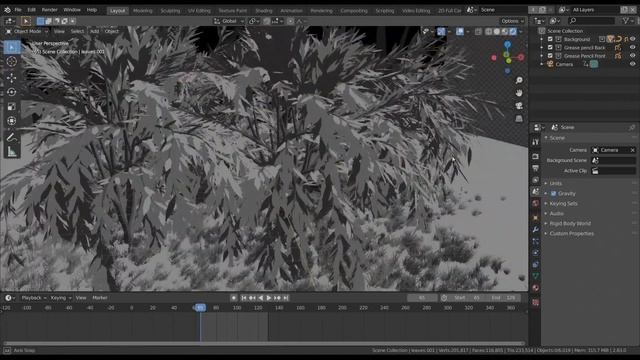Uncheck the Grease Pencil Front collection checkbox
The height and width of the screenshot is (360, 640).
tap(550, 56)
